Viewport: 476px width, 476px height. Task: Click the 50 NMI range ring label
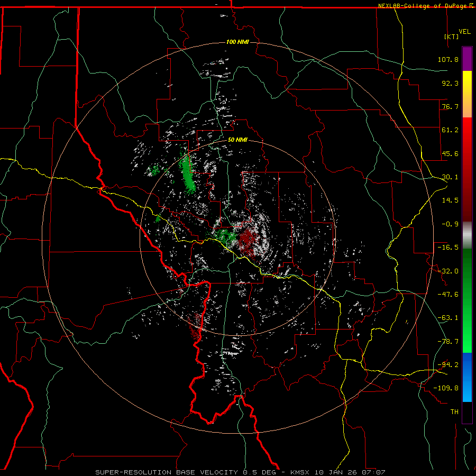pyautogui.click(x=237, y=140)
